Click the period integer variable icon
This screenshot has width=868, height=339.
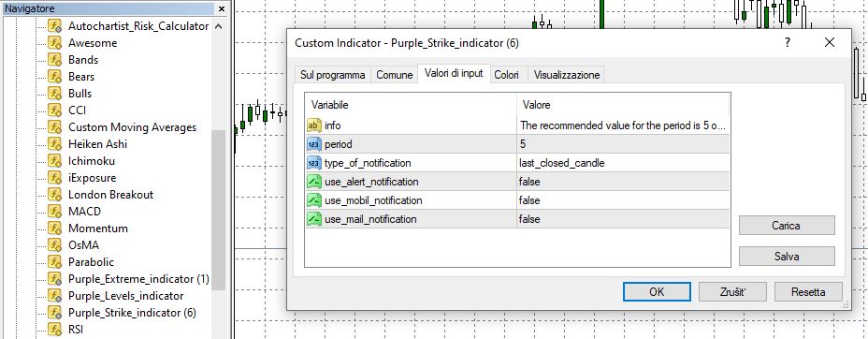[x=314, y=144]
